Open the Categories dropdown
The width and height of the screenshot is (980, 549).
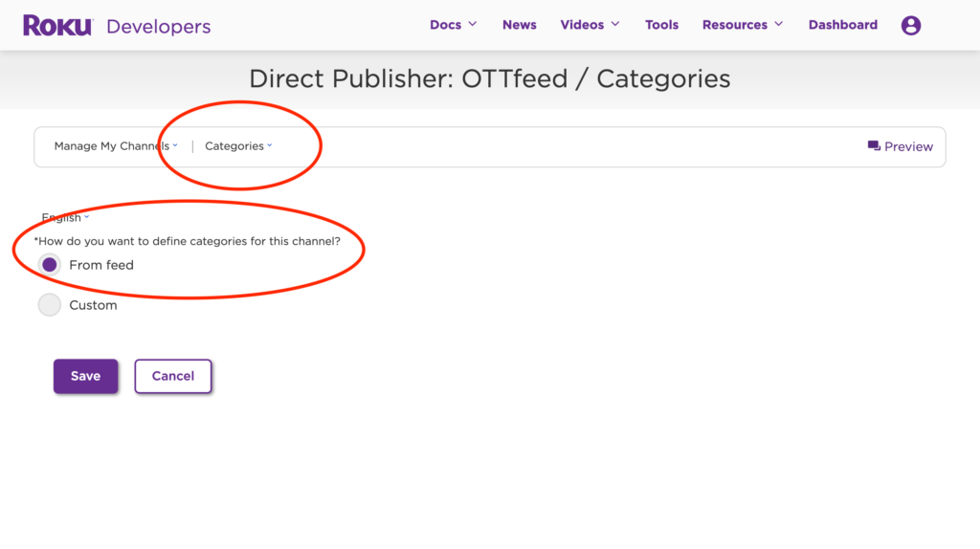[x=238, y=146]
